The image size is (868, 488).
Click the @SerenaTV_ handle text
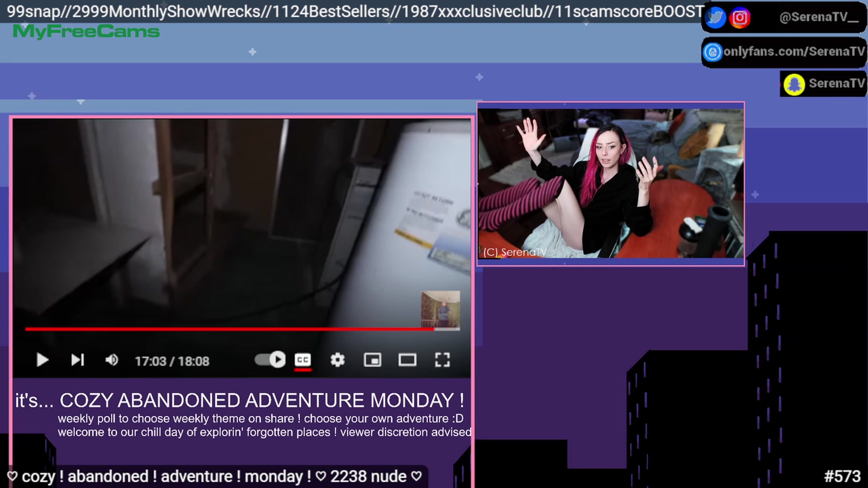click(x=819, y=18)
